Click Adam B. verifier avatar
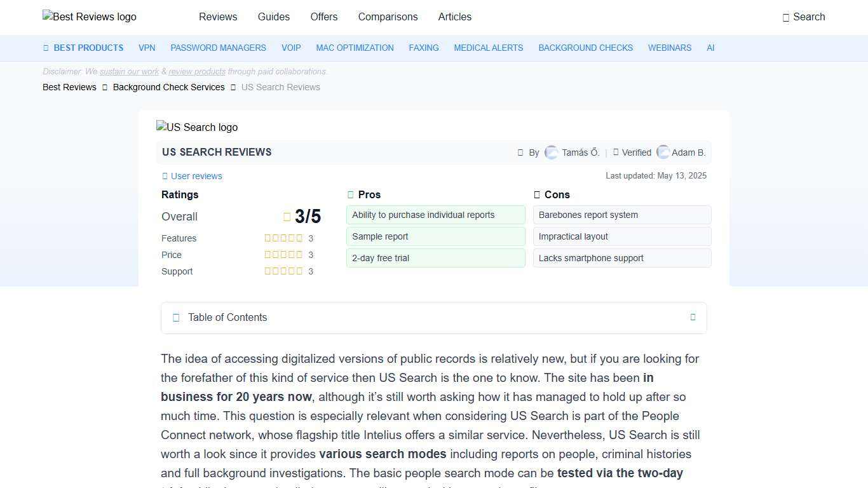The height and width of the screenshot is (488, 868). 663,152
